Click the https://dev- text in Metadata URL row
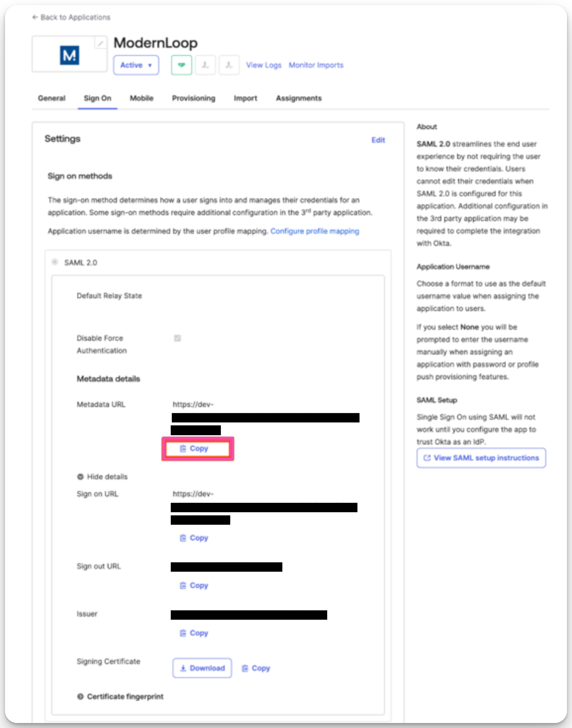 [193, 404]
